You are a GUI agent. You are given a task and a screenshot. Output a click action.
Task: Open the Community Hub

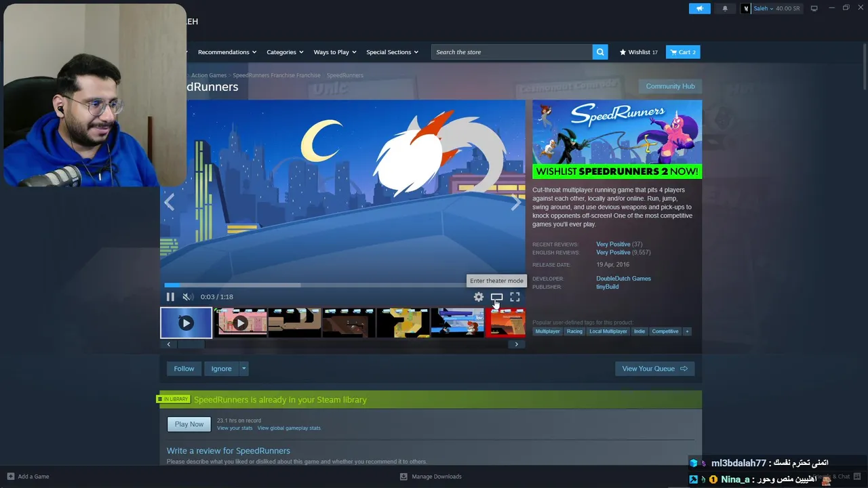tap(670, 86)
